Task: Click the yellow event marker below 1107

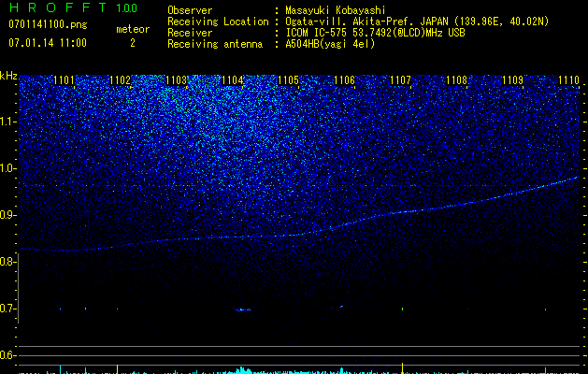Action: tap(402, 367)
